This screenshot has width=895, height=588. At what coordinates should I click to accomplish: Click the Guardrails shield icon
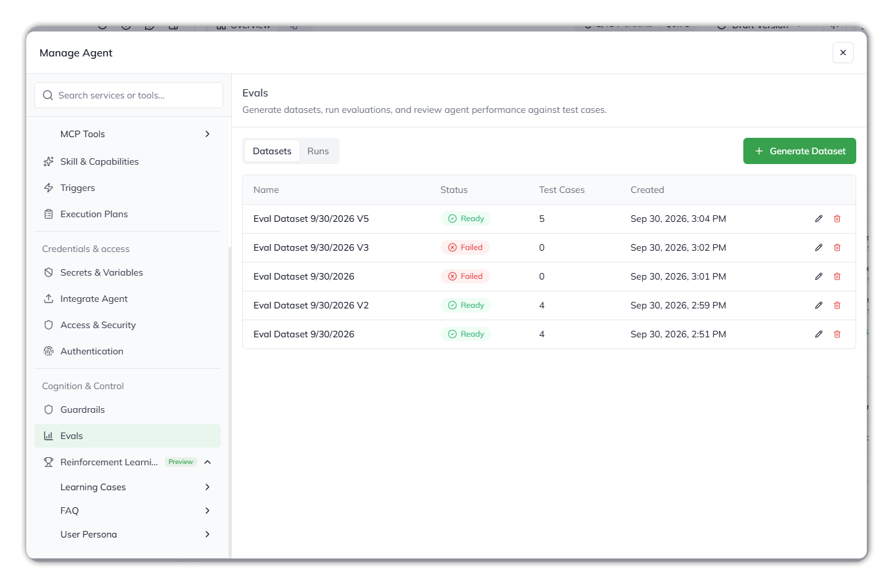pos(48,409)
